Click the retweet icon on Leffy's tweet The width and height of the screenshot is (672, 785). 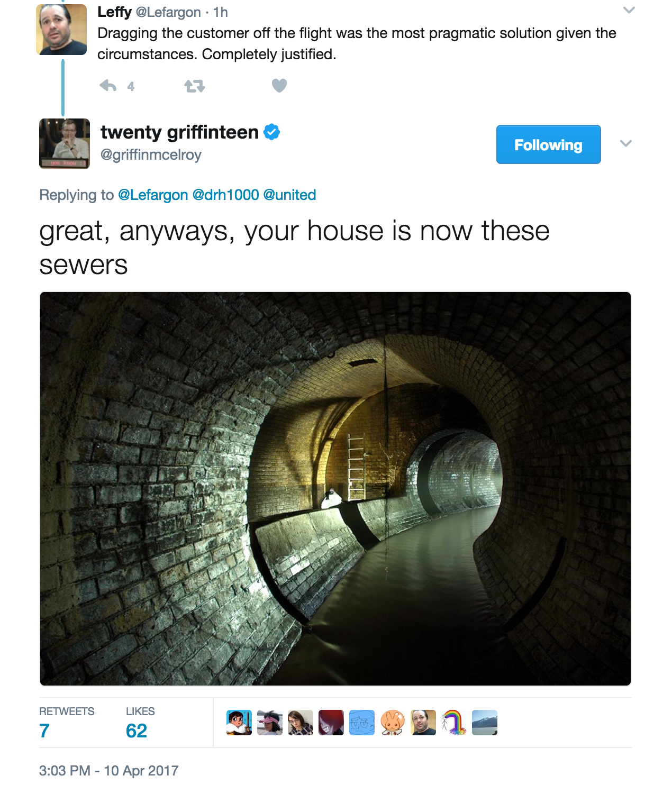point(194,86)
